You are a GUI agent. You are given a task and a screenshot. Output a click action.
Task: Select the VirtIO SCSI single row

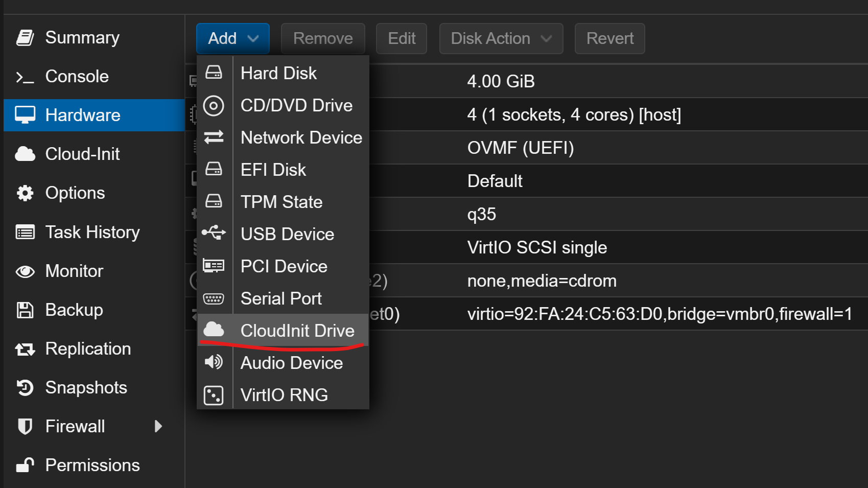pyautogui.click(x=536, y=247)
